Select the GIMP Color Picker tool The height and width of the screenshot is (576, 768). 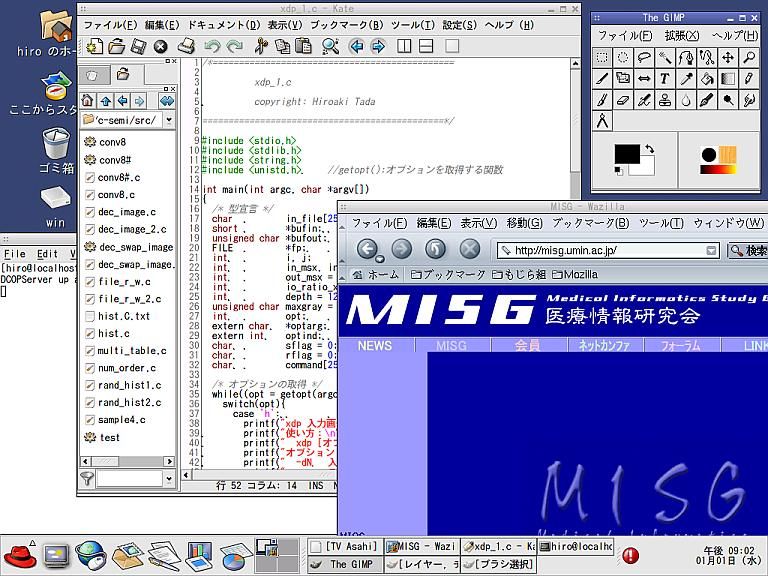pyautogui.click(x=686, y=79)
